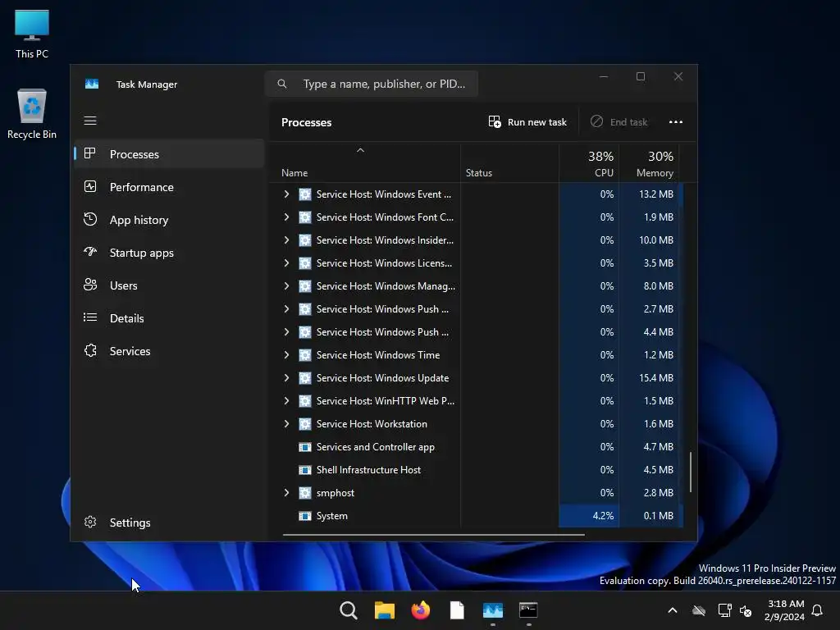Click the Run new task button
Screen dimensions: 840x630
pyautogui.click(x=527, y=122)
